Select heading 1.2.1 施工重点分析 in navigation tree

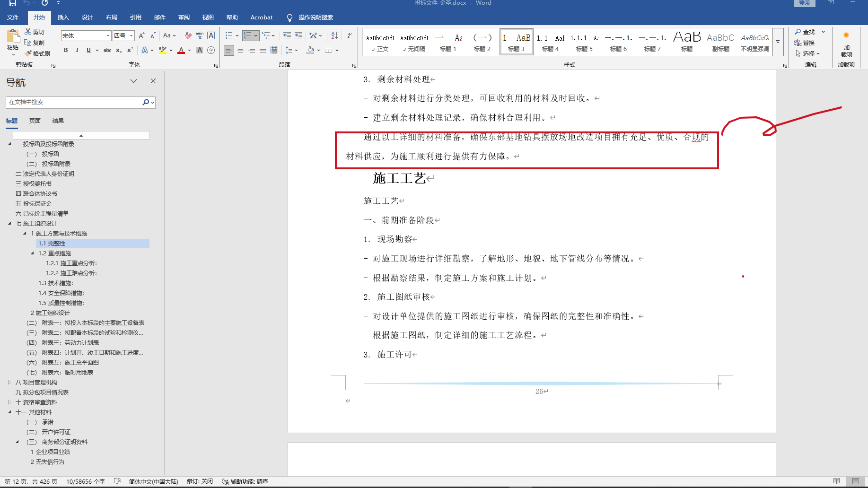coord(71,263)
